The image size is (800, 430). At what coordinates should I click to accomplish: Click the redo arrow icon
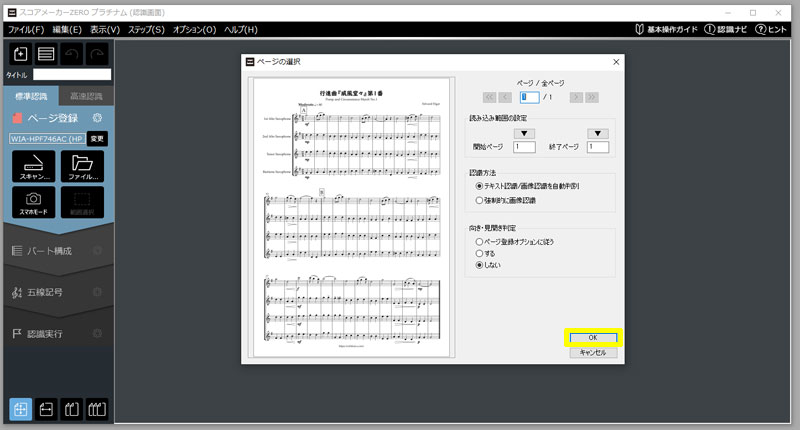(x=97, y=54)
